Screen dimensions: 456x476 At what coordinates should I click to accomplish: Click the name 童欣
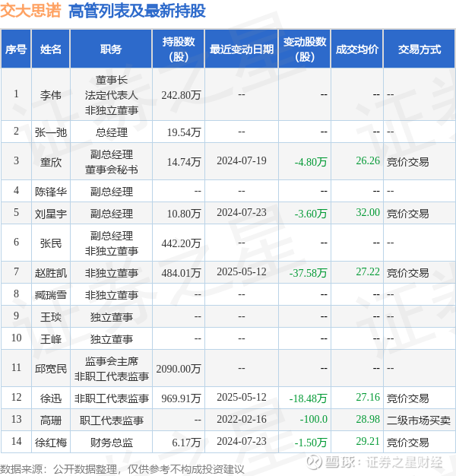pyautogui.click(x=51, y=162)
